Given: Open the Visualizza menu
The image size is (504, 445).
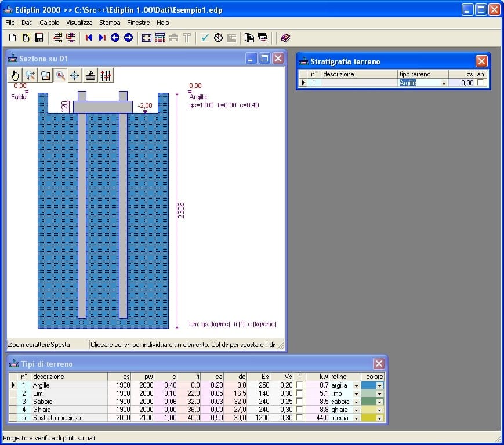Looking at the screenshot, I should click(79, 23).
